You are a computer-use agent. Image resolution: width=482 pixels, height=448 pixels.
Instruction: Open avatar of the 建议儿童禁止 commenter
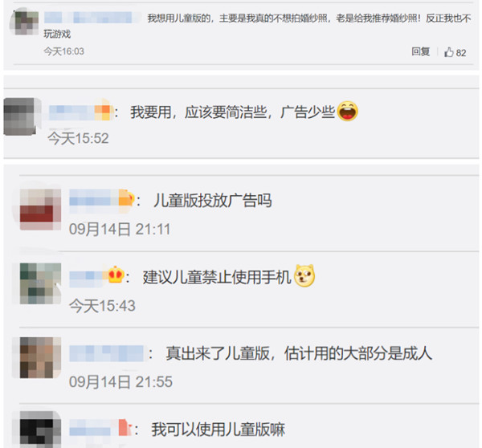click(x=40, y=283)
